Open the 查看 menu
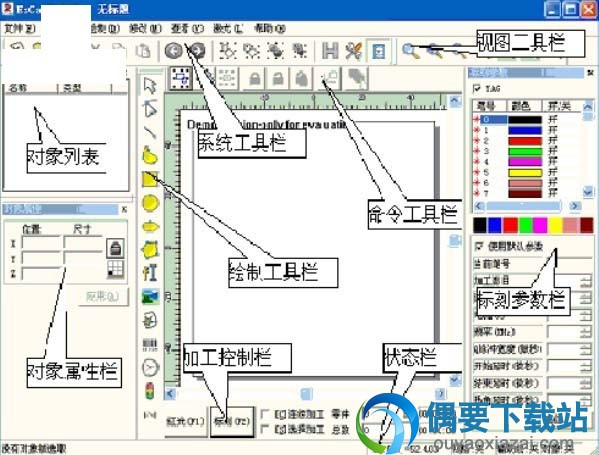 coord(187,29)
